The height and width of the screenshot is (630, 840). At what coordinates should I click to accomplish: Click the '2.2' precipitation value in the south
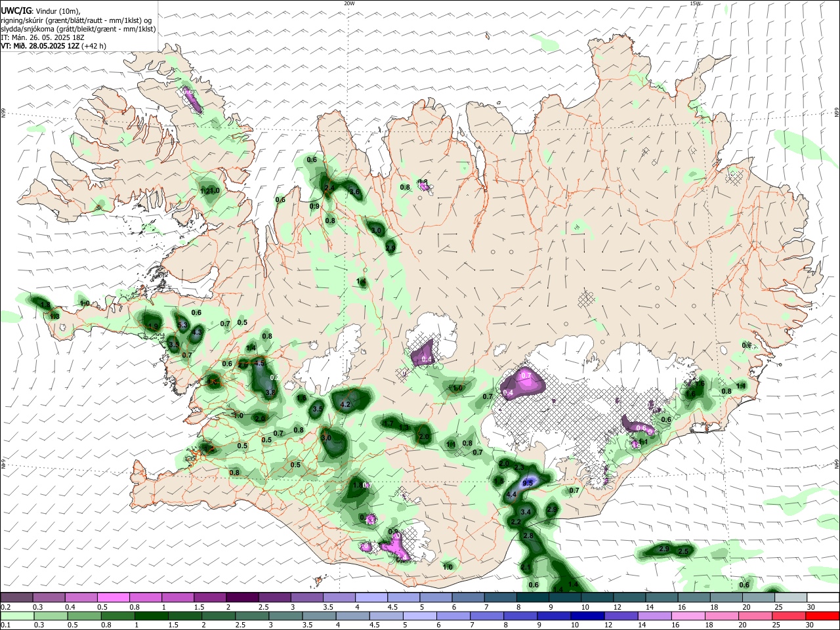pyautogui.click(x=516, y=522)
